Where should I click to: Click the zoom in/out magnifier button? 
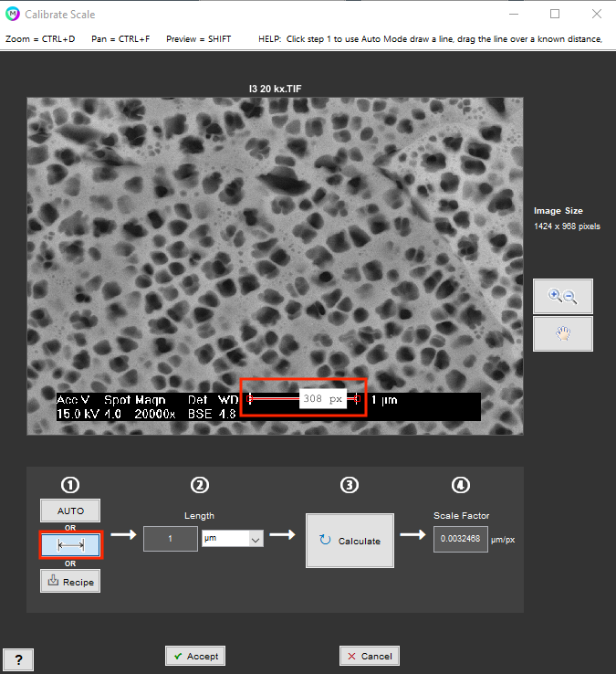point(563,296)
